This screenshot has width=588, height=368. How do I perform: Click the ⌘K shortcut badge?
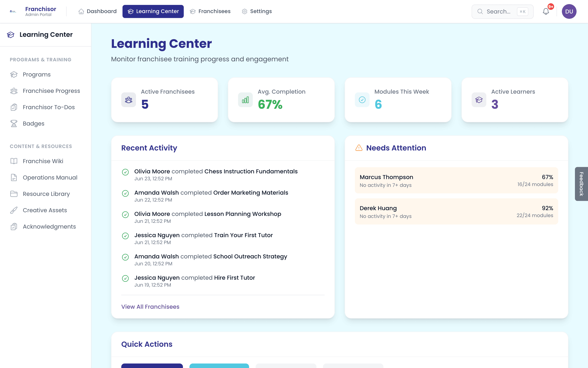[522, 11]
